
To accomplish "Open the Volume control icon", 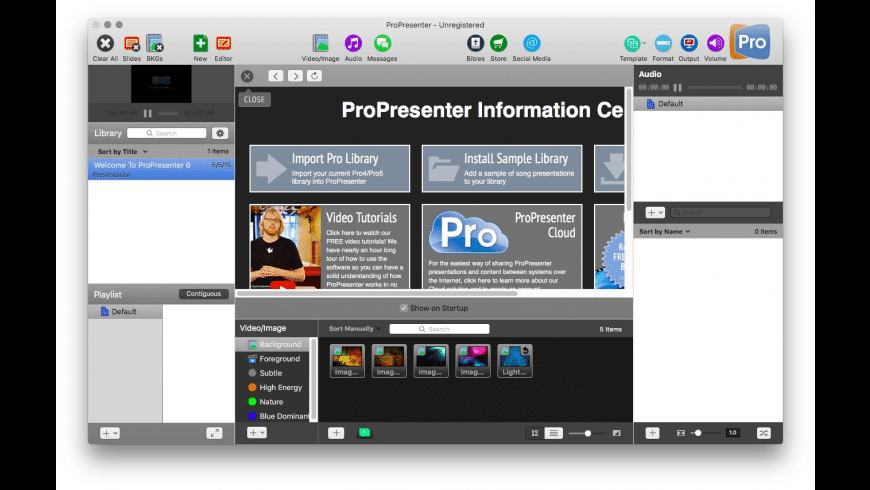I will point(715,43).
